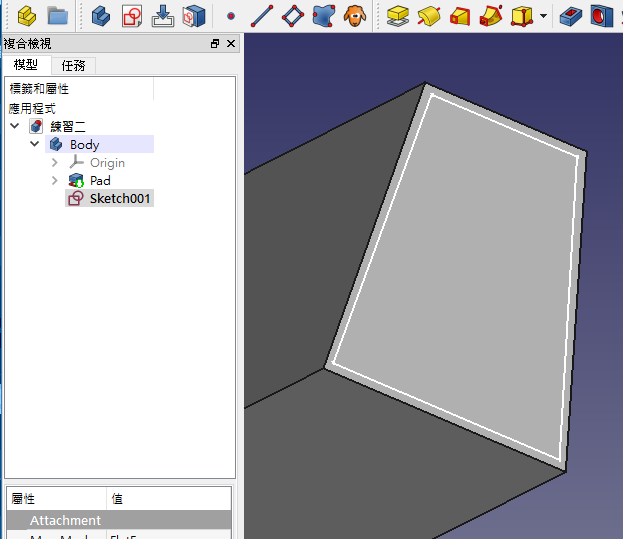Click the 應用程式 label in tree
This screenshot has height=539, width=623.
32,108
